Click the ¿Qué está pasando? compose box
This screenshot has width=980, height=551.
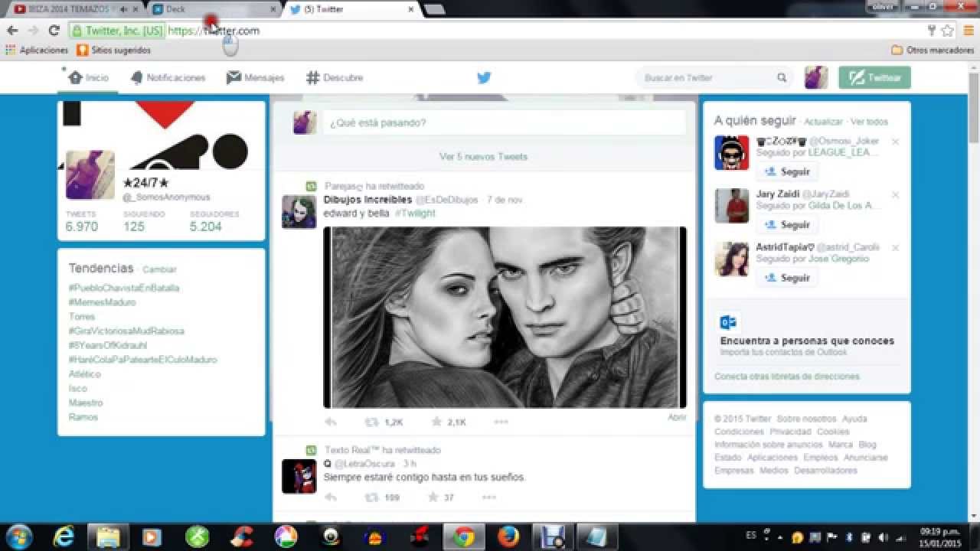[504, 122]
